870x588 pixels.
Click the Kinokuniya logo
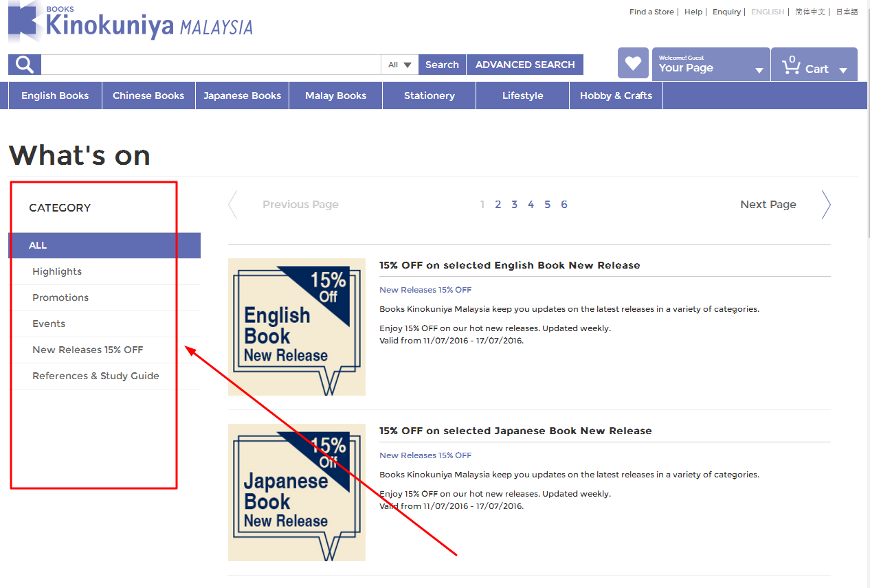(129, 23)
